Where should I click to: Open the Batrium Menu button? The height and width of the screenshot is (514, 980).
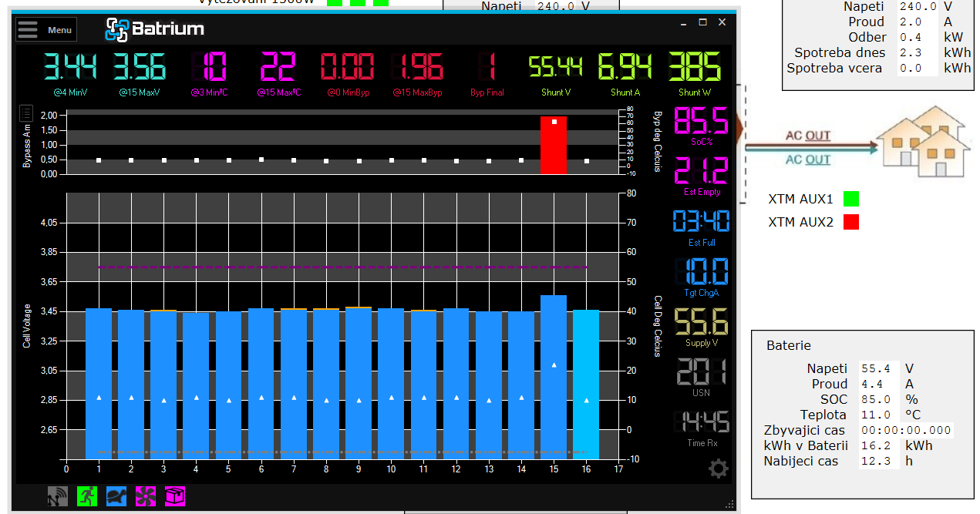coord(46,29)
